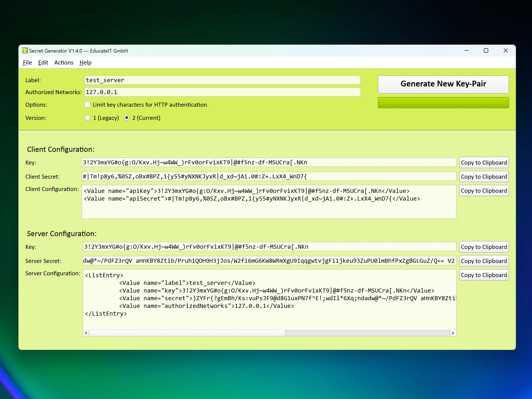
Task: Close the Secret Generator window
Action: [506, 51]
